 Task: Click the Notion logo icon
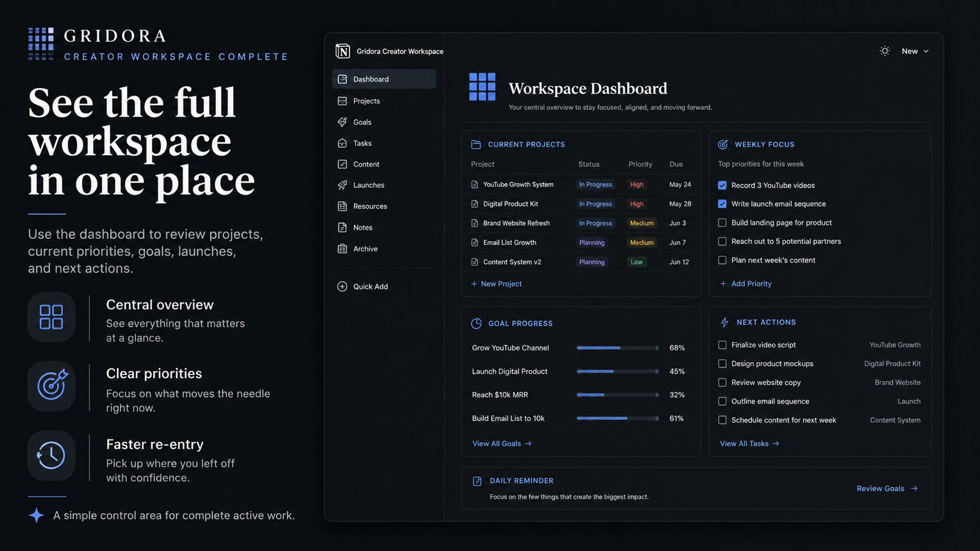[342, 51]
